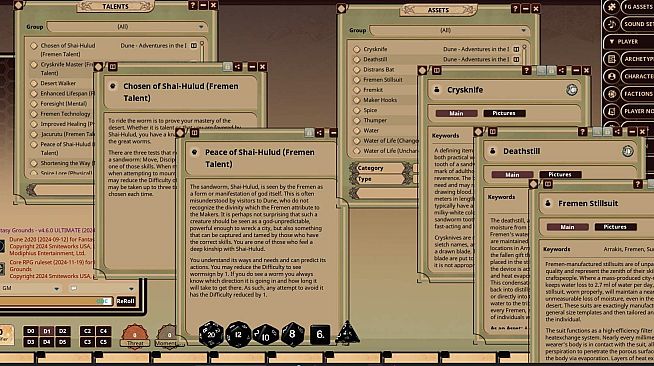Image resolution: width=654 pixels, height=366 pixels.
Task: Open the GM speaker dropdown in chat
Action: pyautogui.click(x=30, y=288)
